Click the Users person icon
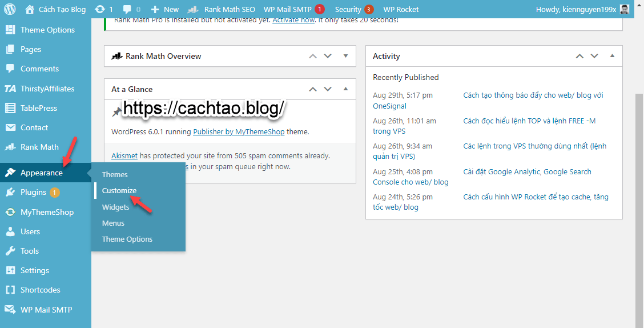 (x=10, y=231)
